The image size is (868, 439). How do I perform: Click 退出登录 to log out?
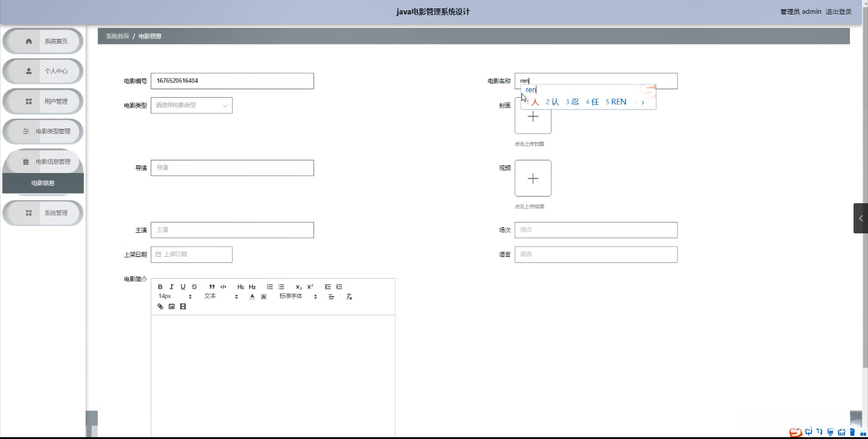pos(838,11)
